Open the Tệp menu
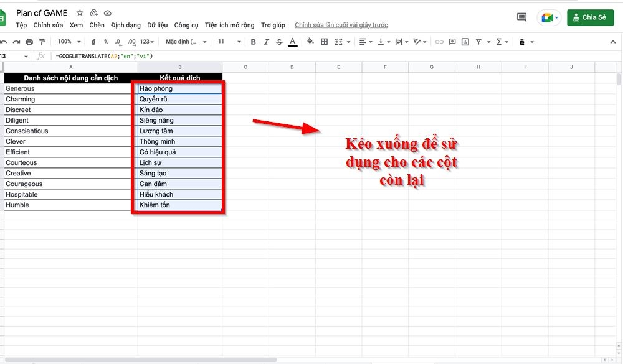Viewport: 623px width, 364px height. coord(21,25)
